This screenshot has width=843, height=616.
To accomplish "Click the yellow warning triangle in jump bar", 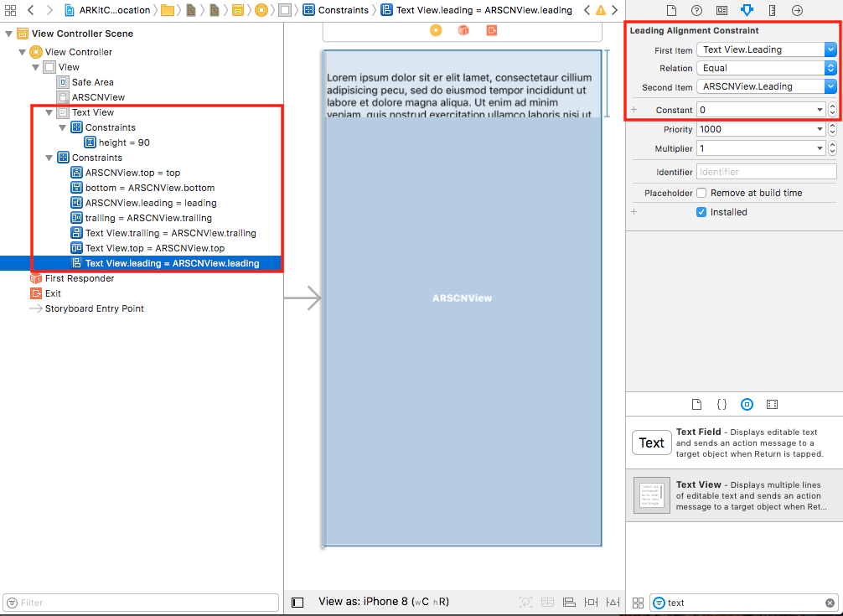I will (601, 10).
